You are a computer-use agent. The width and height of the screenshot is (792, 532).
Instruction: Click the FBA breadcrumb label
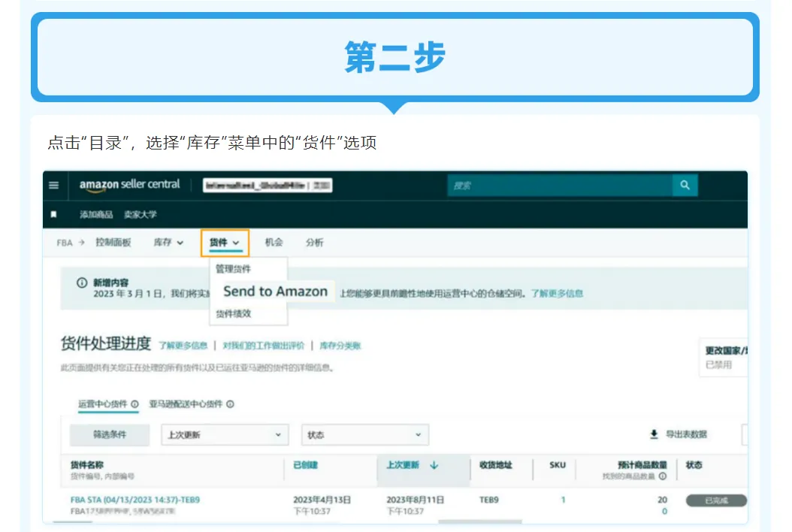65,243
